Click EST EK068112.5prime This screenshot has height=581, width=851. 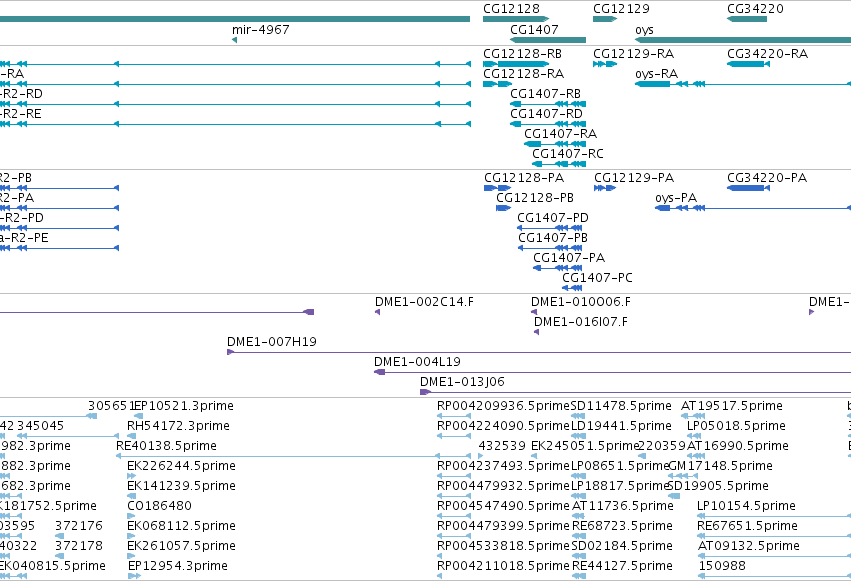coord(181,526)
